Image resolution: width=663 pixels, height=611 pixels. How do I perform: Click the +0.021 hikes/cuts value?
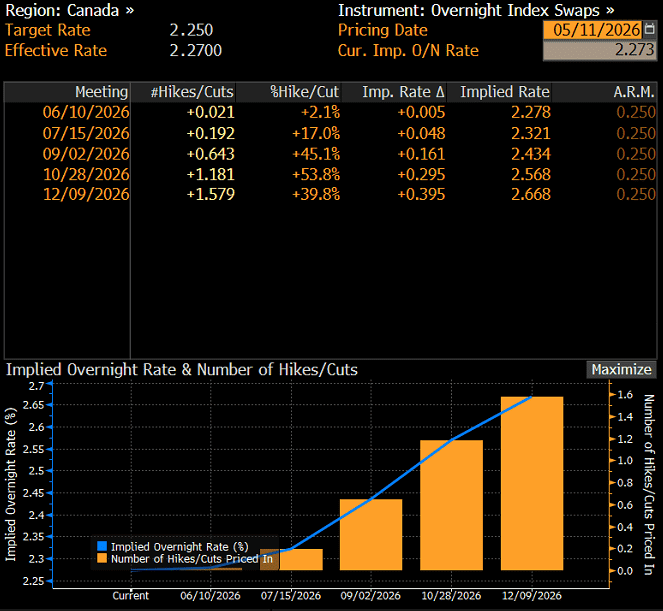coord(211,112)
